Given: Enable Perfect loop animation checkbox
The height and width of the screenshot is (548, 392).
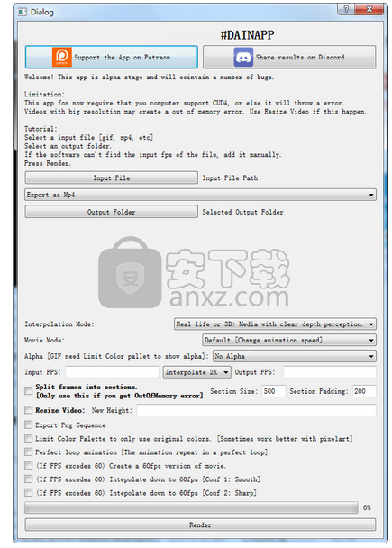Looking at the screenshot, I should click(29, 452).
